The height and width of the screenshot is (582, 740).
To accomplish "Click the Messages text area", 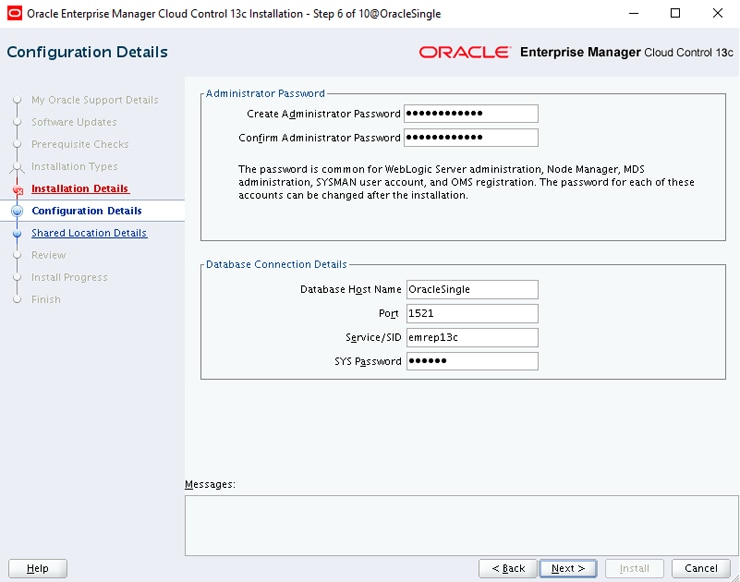I will (462, 525).
